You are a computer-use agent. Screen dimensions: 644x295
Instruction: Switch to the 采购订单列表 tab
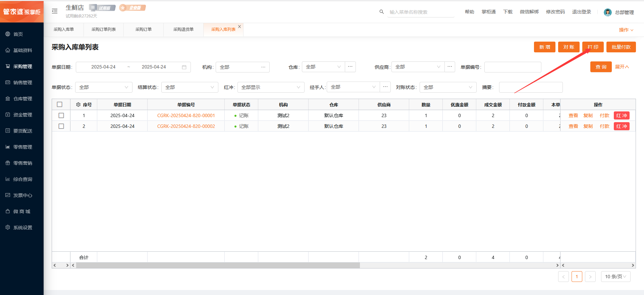click(104, 30)
